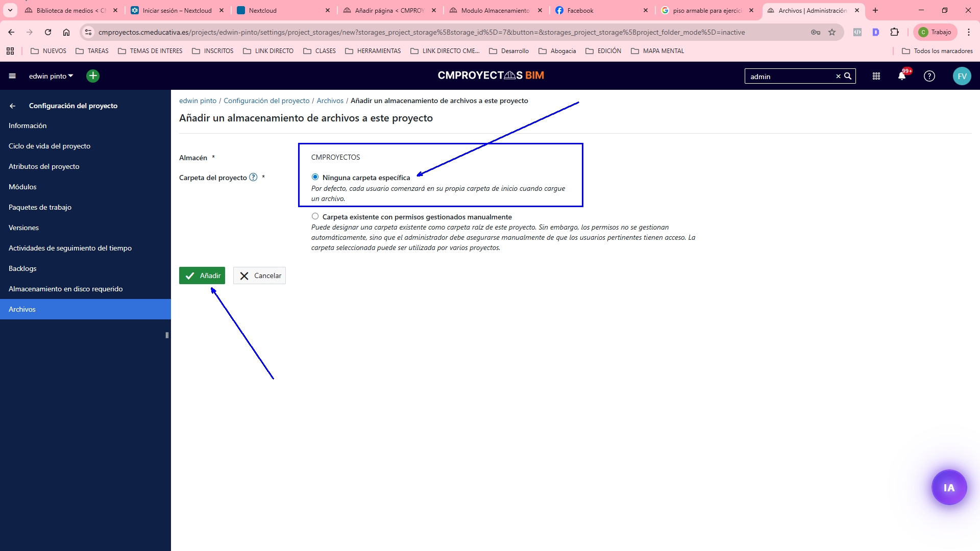Open the hamburger main menu icon
980x551 pixels.
12,76
